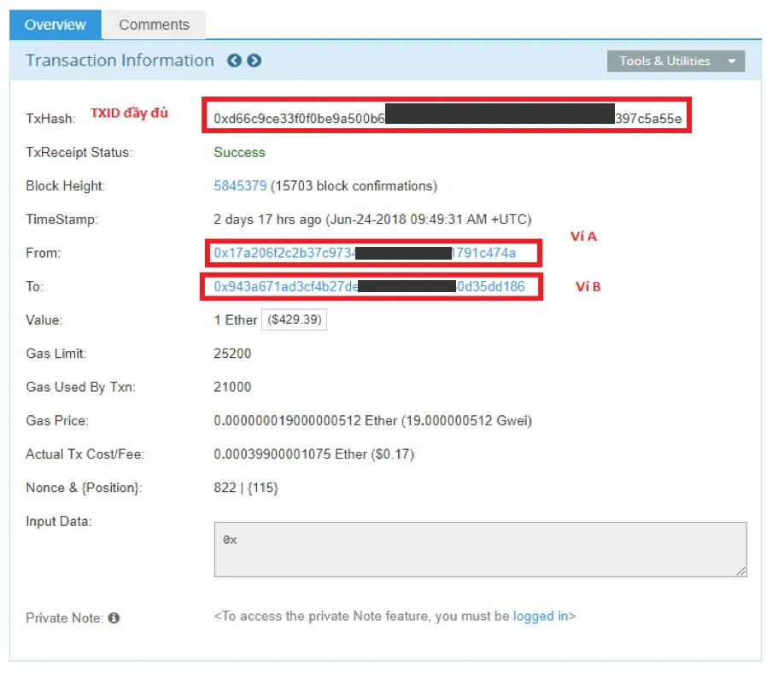
Task: Click the TxHash value 0xd66c9ce33f0f0be9a500b6
Action: pyautogui.click(x=299, y=118)
